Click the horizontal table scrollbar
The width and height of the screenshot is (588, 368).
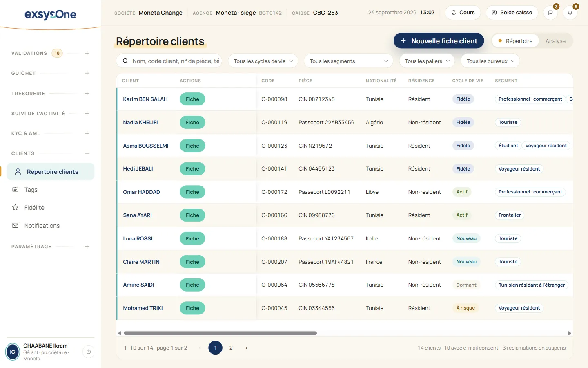point(220,333)
